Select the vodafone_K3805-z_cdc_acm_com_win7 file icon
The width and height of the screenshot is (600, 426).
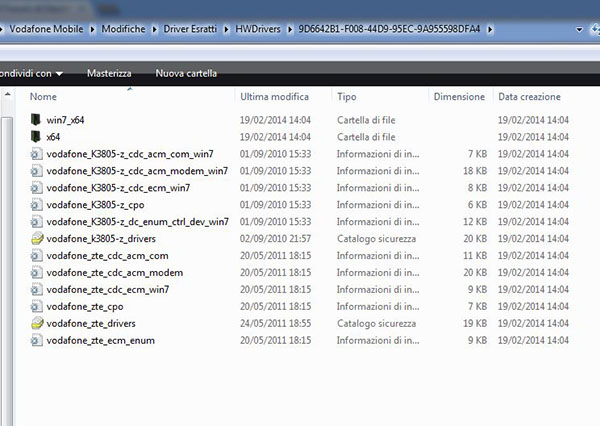[37, 154]
